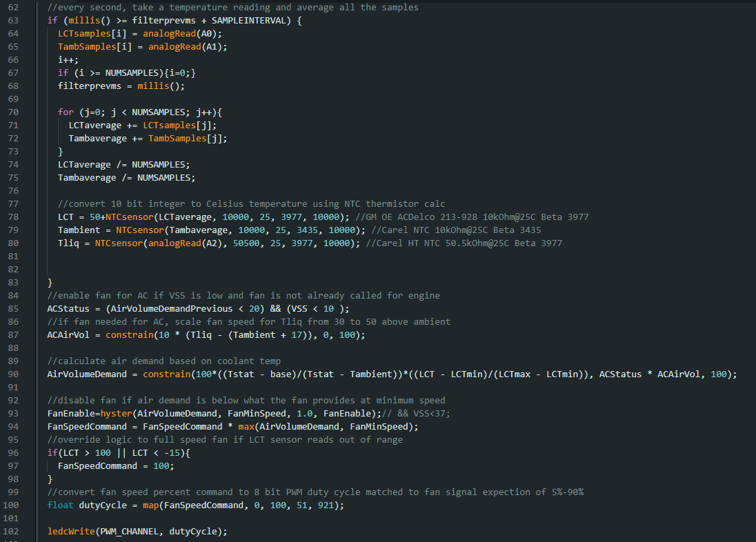756x542 pixels.
Task: Click Tliq variable at start of line 80
Action: 68,243
